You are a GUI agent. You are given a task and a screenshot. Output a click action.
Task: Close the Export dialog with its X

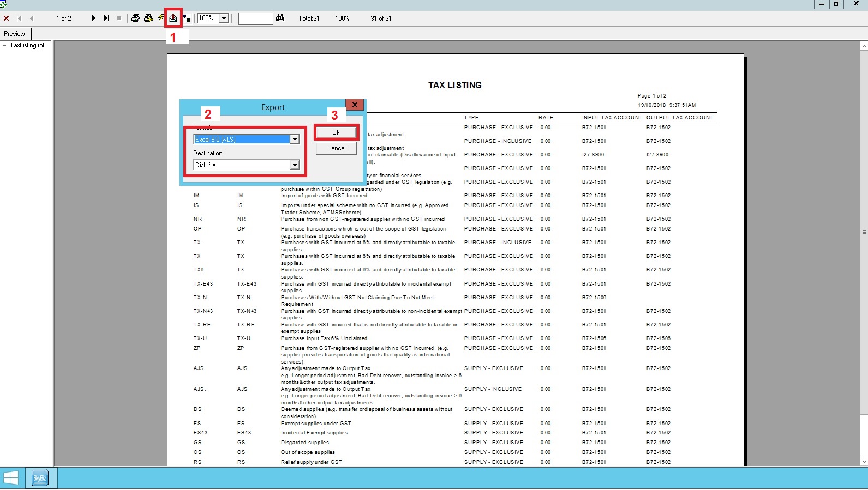tap(355, 105)
